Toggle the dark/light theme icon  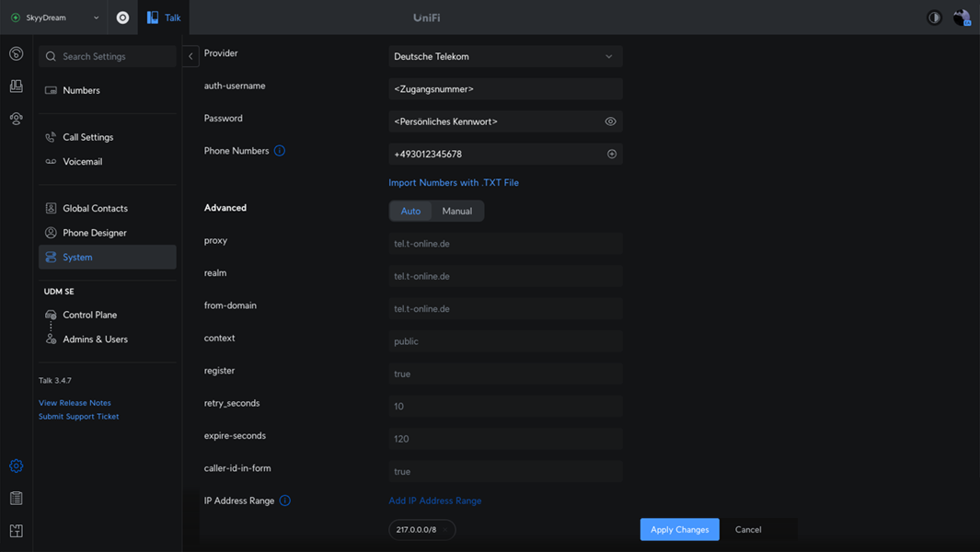click(934, 17)
